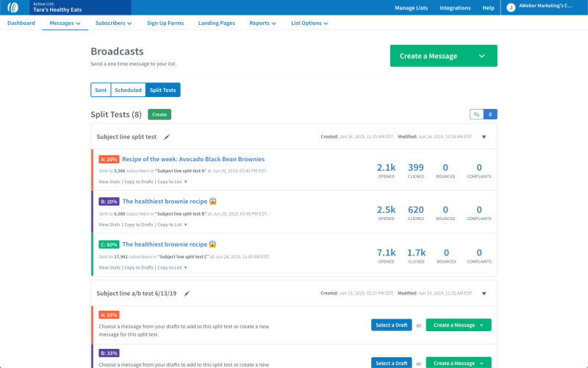Expand Copy to List dropdown for variant A

tap(172, 182)
